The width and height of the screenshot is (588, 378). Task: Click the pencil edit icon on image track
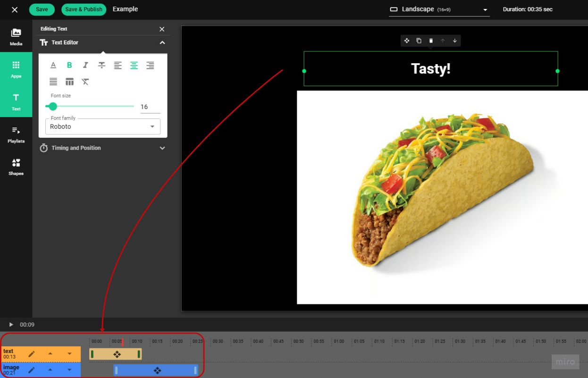click(32, 370)
